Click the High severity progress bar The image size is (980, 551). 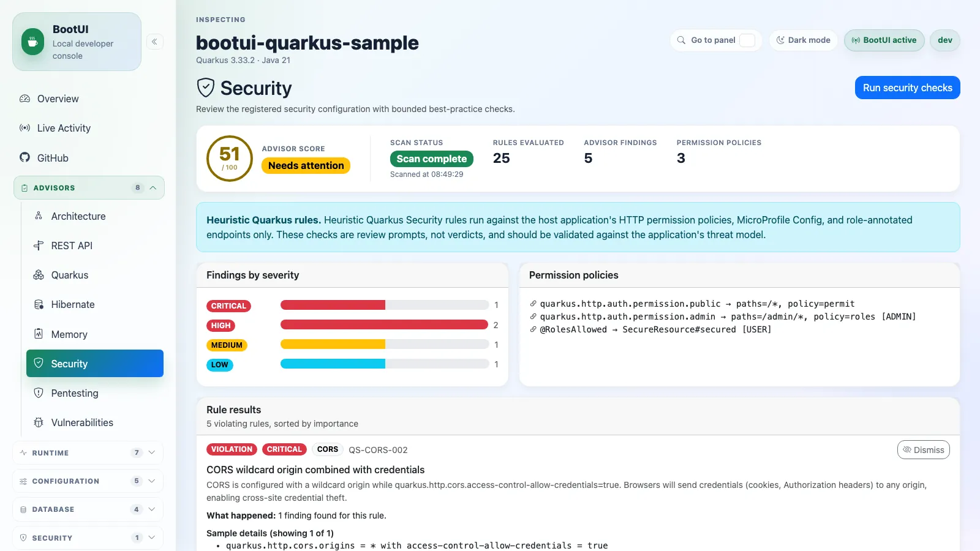point(385,324)
